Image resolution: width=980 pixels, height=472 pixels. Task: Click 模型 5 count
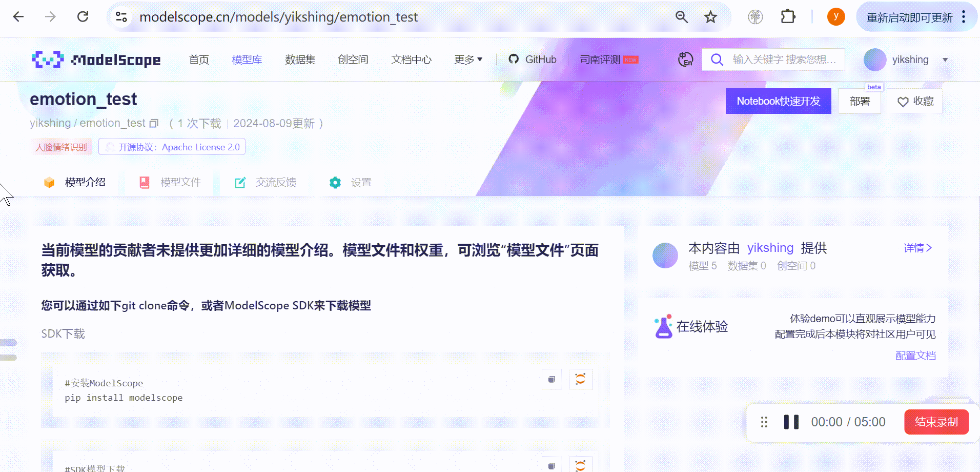[x=703, y=266]
